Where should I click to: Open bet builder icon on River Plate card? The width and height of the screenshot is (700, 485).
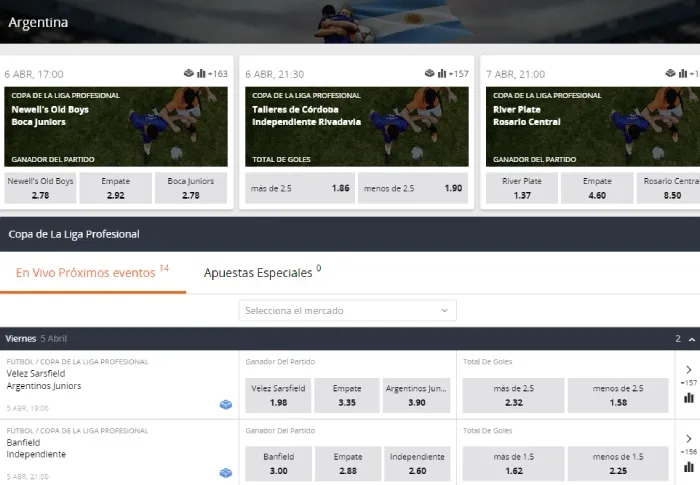click(x=670, y=73)
